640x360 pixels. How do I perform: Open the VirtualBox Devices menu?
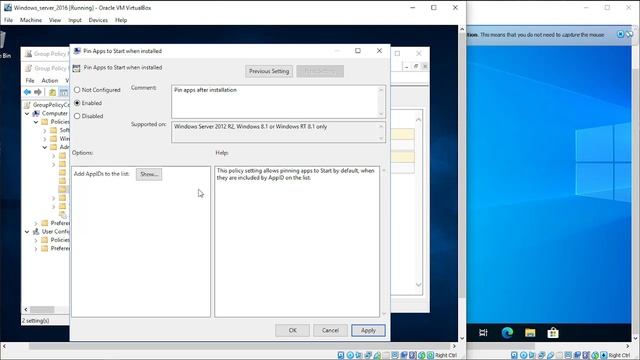pyautogui.click(x=98, y=20)
